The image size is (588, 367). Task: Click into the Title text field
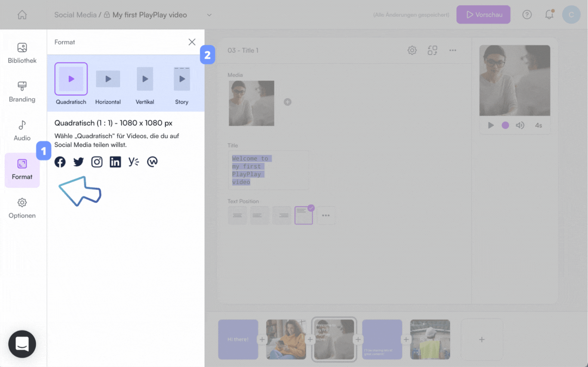(268, 170)
